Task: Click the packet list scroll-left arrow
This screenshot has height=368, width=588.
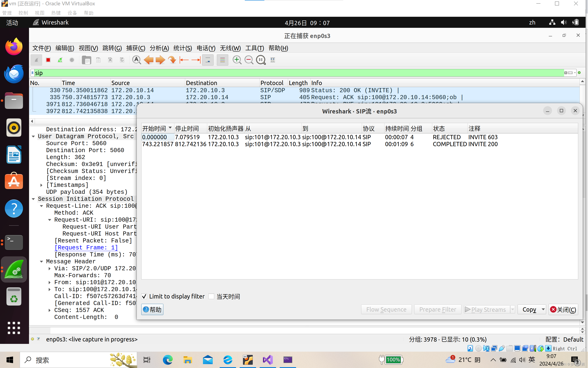Action: point(32,121)
